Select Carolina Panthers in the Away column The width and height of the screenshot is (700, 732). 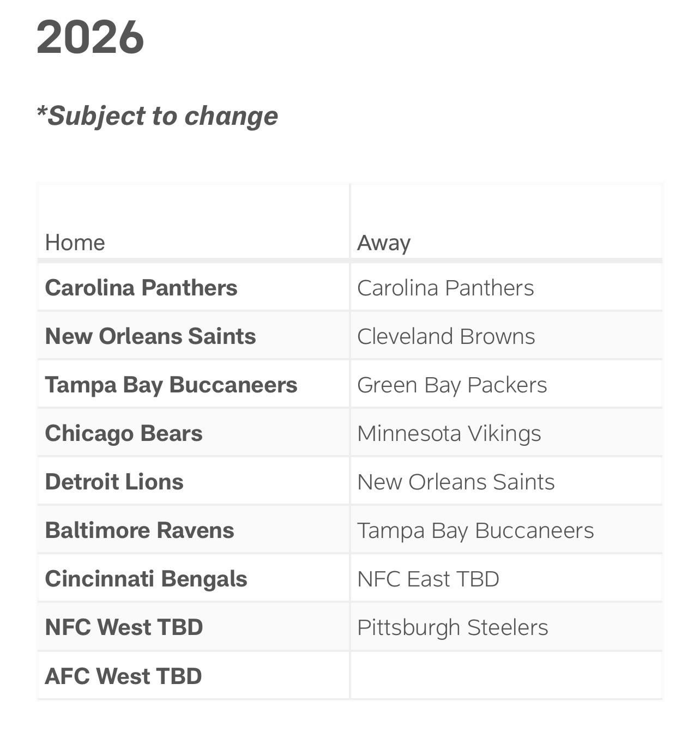[x=445, y=288]
